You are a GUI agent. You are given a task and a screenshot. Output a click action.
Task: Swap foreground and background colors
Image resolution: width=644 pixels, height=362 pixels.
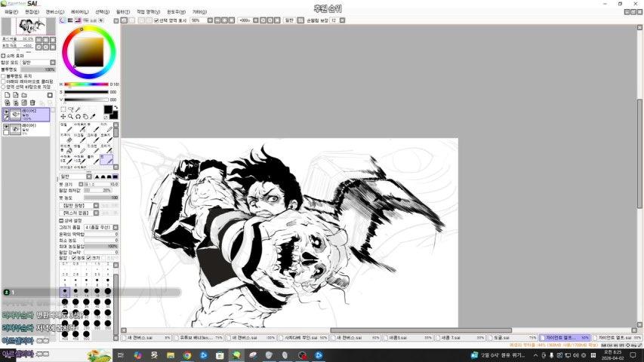coord(116,108)
